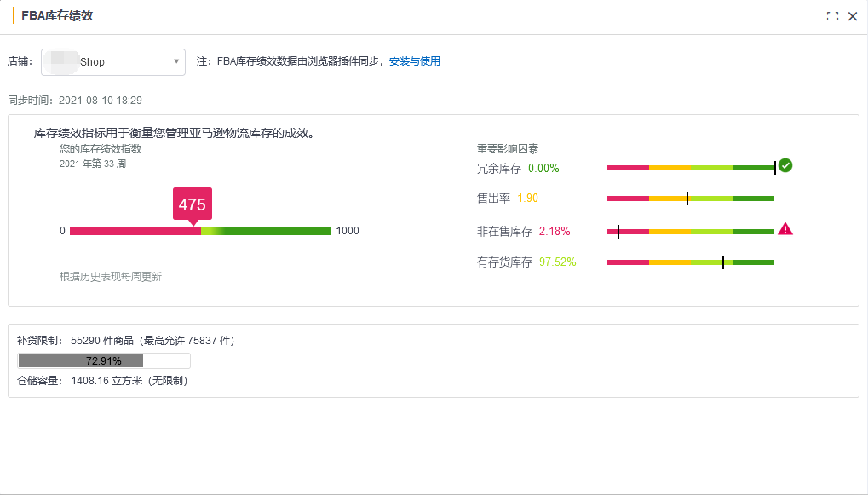The height and width of the screenshot is (495, 868).
Task: Click the 同步时间 timestamp text
Action: click(x=75, y=101)
